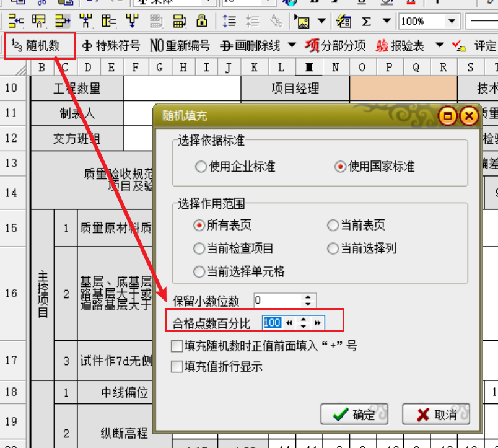
Task: Expand the dropdown arrow next to 报验表
Action: [x=440, y=46]
